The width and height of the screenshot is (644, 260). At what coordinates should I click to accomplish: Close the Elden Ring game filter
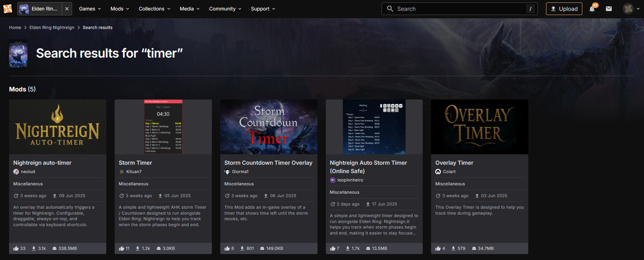(67, 9)
